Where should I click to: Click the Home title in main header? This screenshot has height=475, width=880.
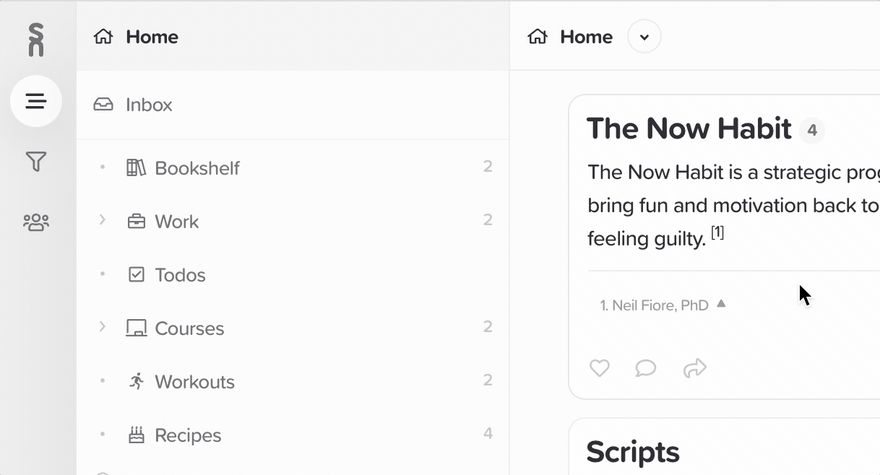pos(586,36)
